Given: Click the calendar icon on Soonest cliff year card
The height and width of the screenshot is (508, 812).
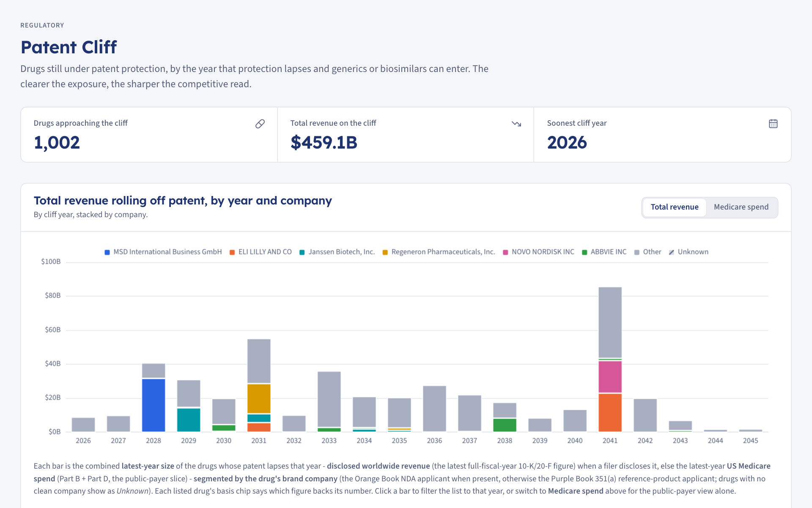Looking at the screenshot, I should coord(773,124).
